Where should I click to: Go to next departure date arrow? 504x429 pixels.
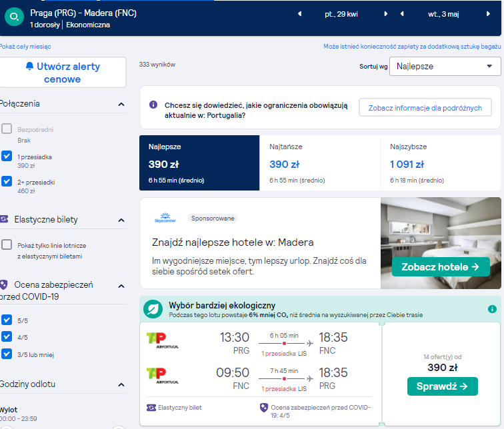tap(386, 14)
